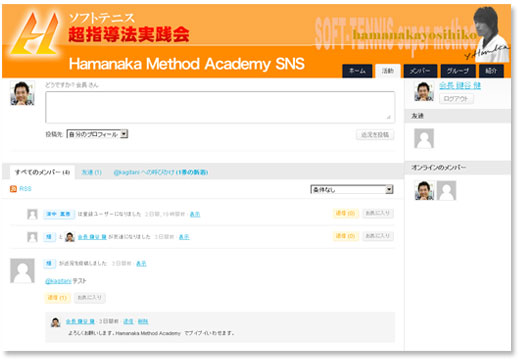The image size is (520, 361).
Task: Open the 投稿先 自分のプロフィール dropdown
Action: pyautogui.click(x=97, y=134)
